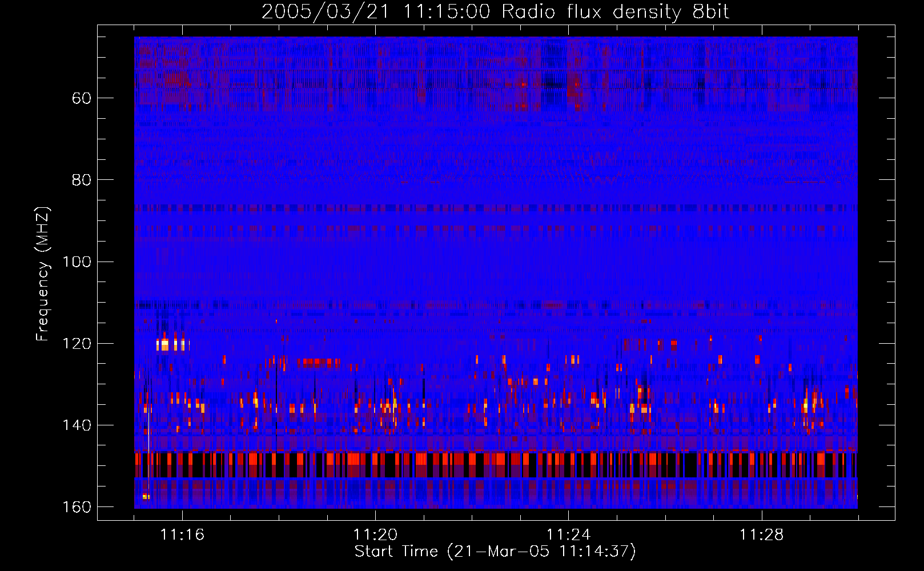This screenshot has height=571, width=924.
Task: Click the 'Frequency (MHZ)' axis label
Action: (43, 274)
